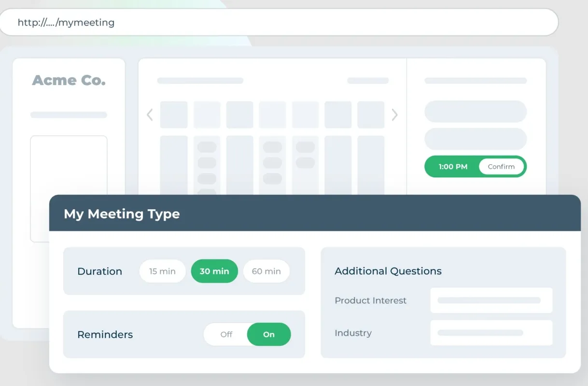Screen dimensions: 588x386
Task: Click the Additional Questions heading
Action: (388, 271)
